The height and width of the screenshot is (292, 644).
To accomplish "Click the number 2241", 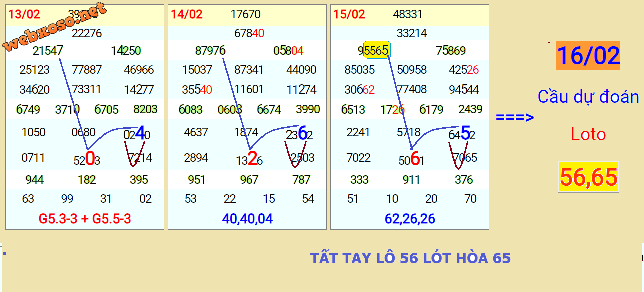I will pos(359,132).
